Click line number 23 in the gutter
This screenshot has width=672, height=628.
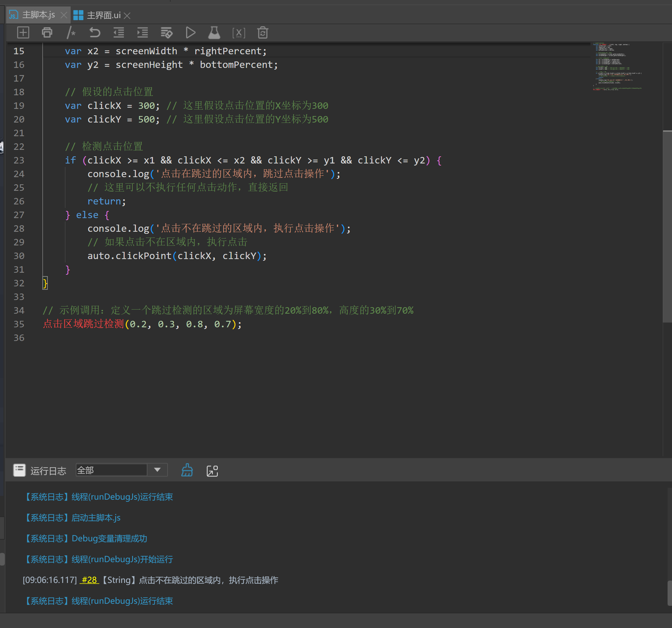click(19, 160)
